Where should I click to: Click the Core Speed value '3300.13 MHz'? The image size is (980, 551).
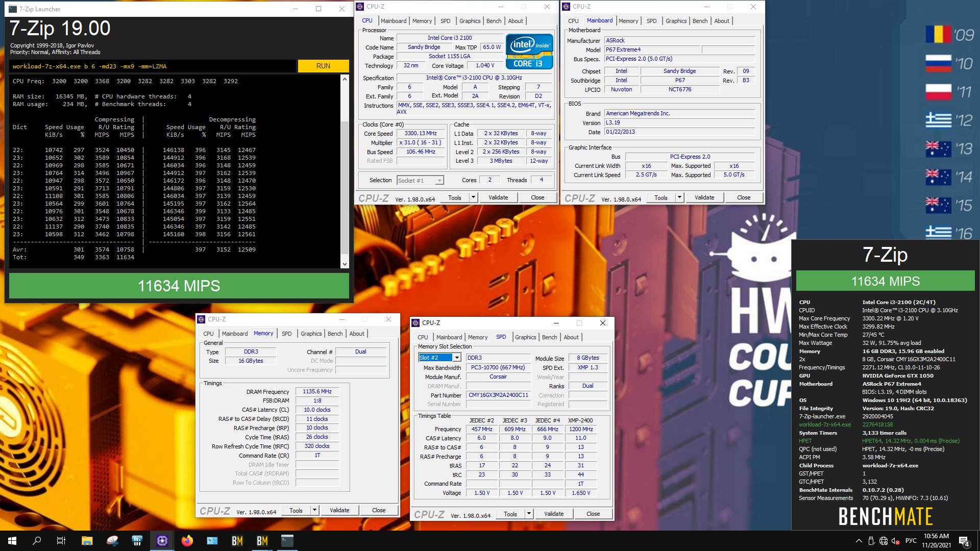pos(421,134)
